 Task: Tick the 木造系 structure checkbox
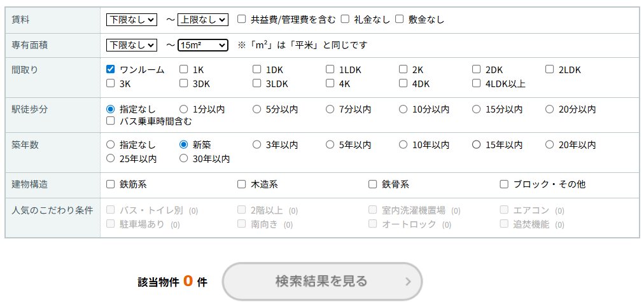pyautogui.click(x=242, y=184)
